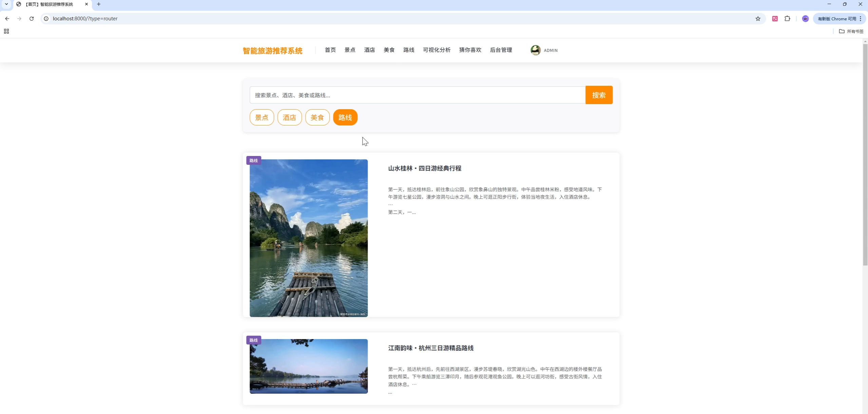
Task: Click the 路线 tag on Guilin card
Action: [x=254, y=160]
